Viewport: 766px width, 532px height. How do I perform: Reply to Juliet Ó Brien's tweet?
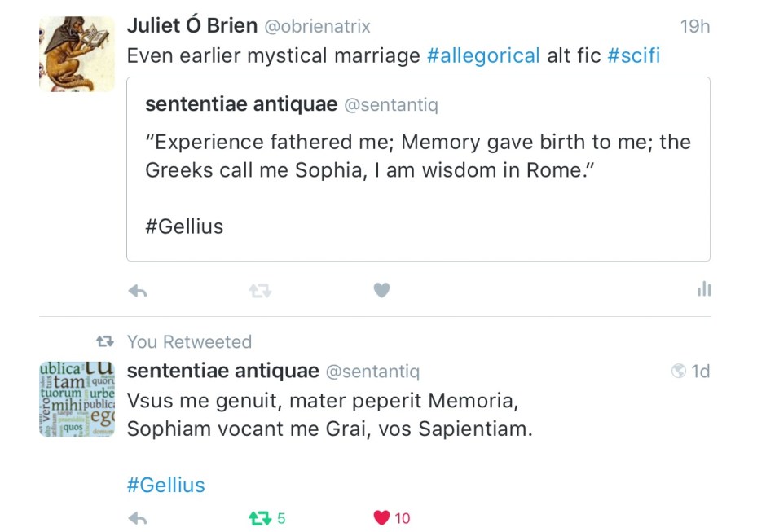point(138,290)
